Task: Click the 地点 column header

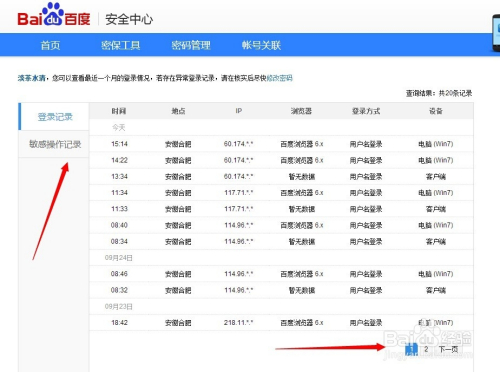Action: 178,111
